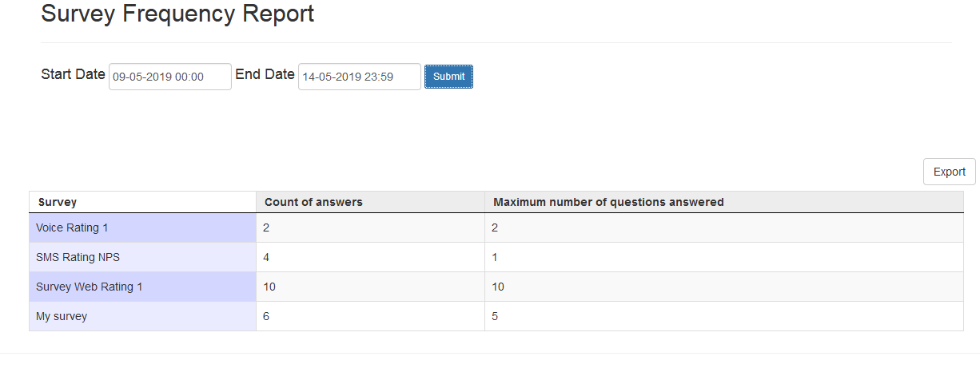Select the Voice Rating 1 survey row
Viewport: 980px width, 368px height.
72,228
